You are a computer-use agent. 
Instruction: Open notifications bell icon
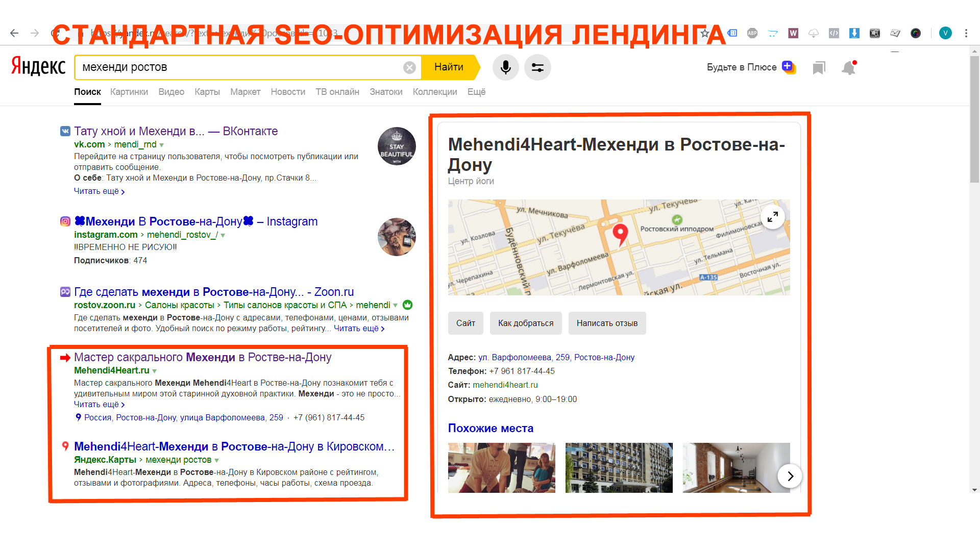(x=849, y=67)
